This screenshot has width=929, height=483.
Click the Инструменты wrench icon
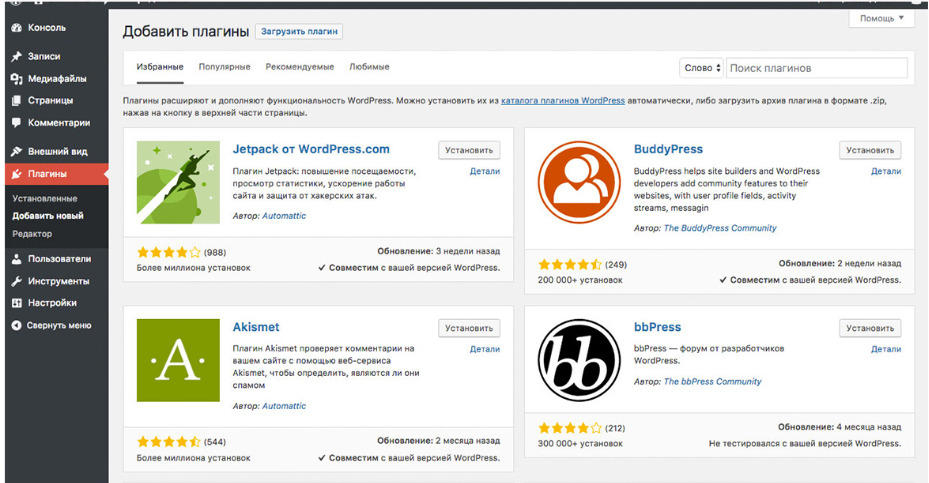point(17,281)
